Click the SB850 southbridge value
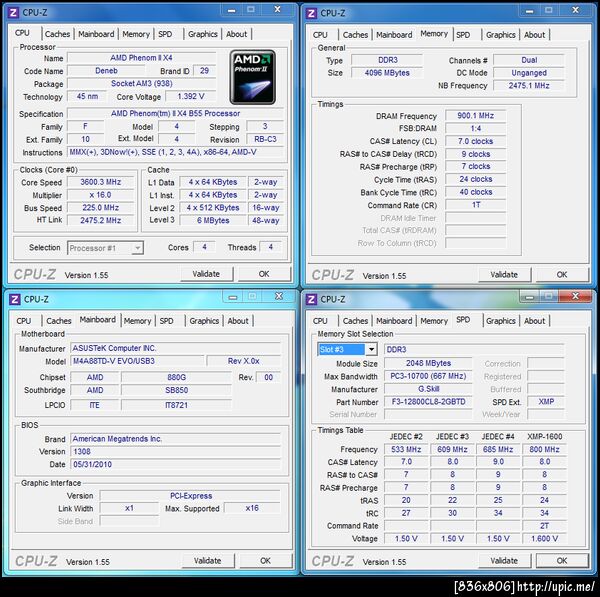 (176, 390)
